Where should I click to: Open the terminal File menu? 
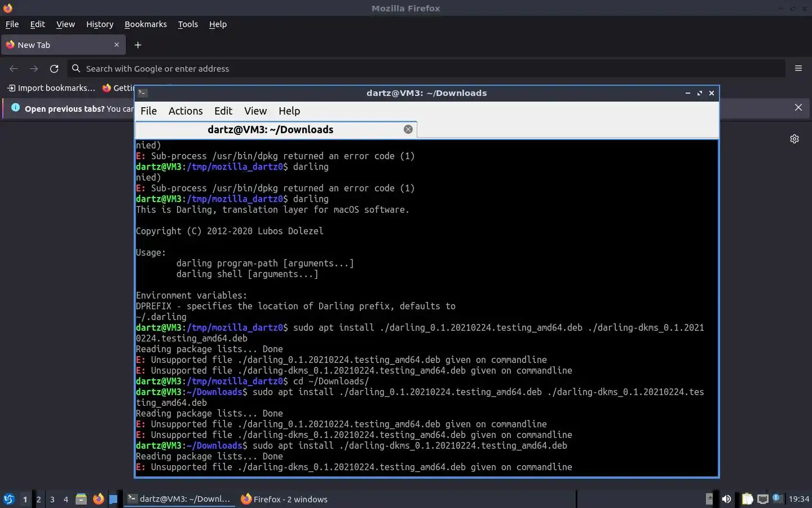[149, 111]
